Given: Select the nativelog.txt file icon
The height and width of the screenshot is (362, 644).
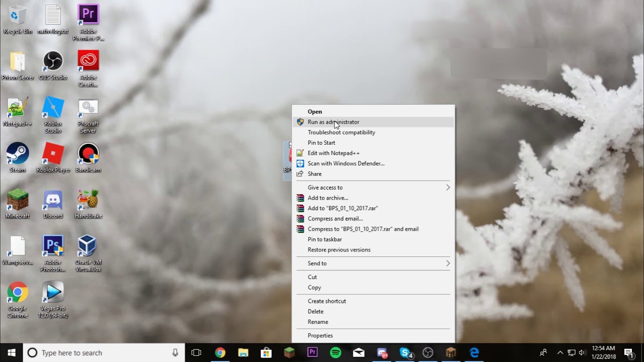Looking at the screenshot, I should (x=53, y=19).
